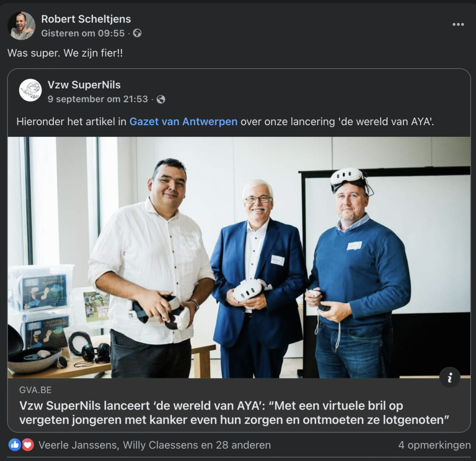
Task: Open the GVA.BE article headline
Action: tap(234, 413)
